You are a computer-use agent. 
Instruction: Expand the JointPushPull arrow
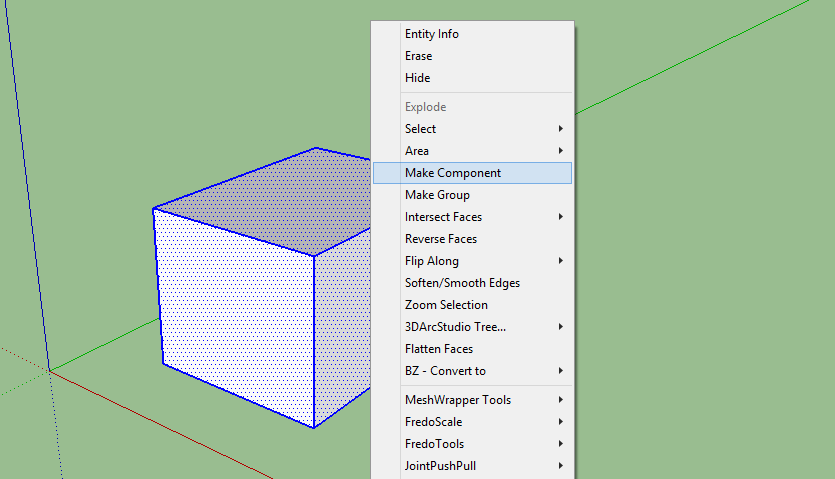pyautogui.click(x=561, y=466)
